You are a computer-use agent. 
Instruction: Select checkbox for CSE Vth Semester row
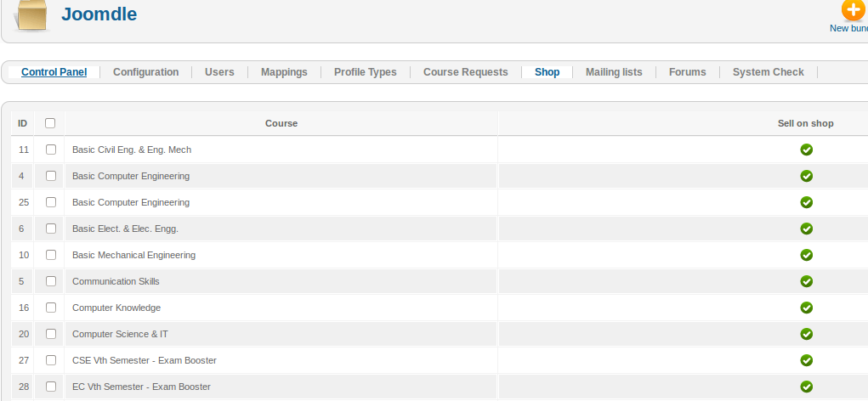point(51,360)
